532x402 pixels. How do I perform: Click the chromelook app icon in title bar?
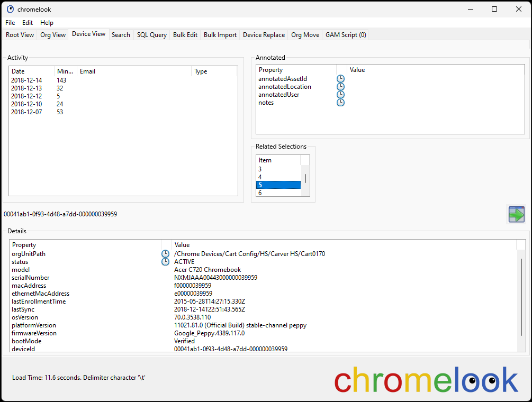[x=10, y=9]
